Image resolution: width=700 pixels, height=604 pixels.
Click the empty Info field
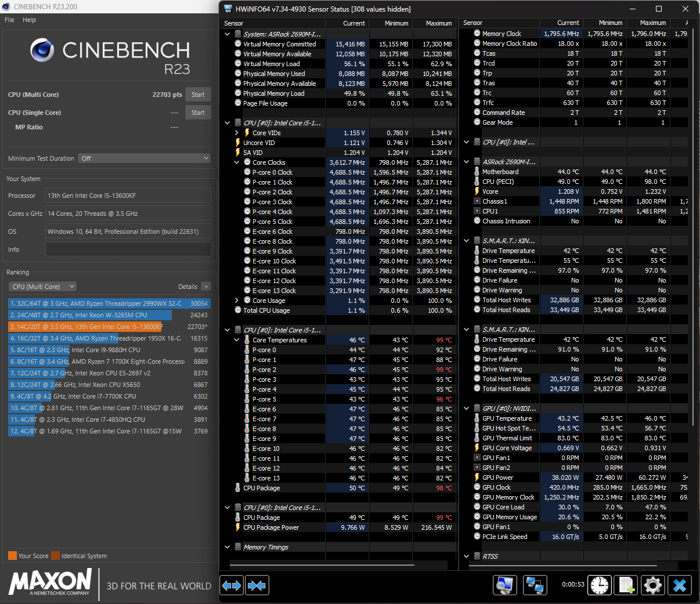[128, 249]
